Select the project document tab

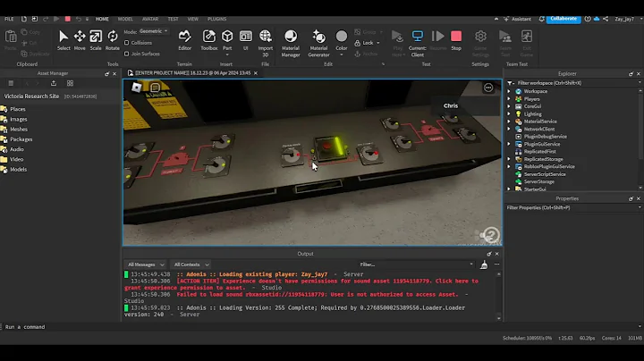[x=192, y=73]
